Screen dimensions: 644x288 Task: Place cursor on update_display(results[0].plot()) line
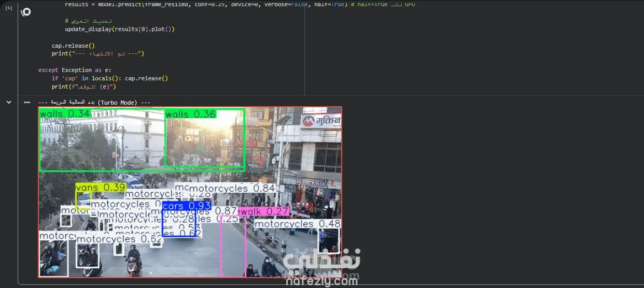(120, 29)
